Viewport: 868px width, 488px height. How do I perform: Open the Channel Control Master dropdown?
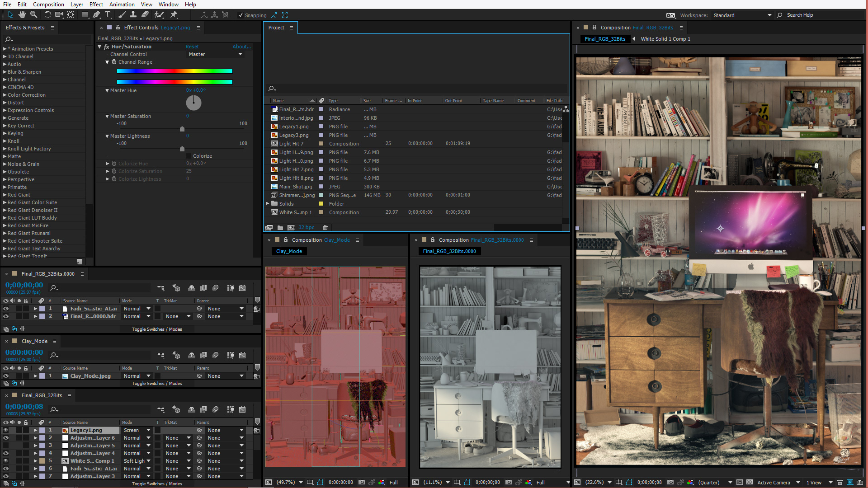coord(215,54)
